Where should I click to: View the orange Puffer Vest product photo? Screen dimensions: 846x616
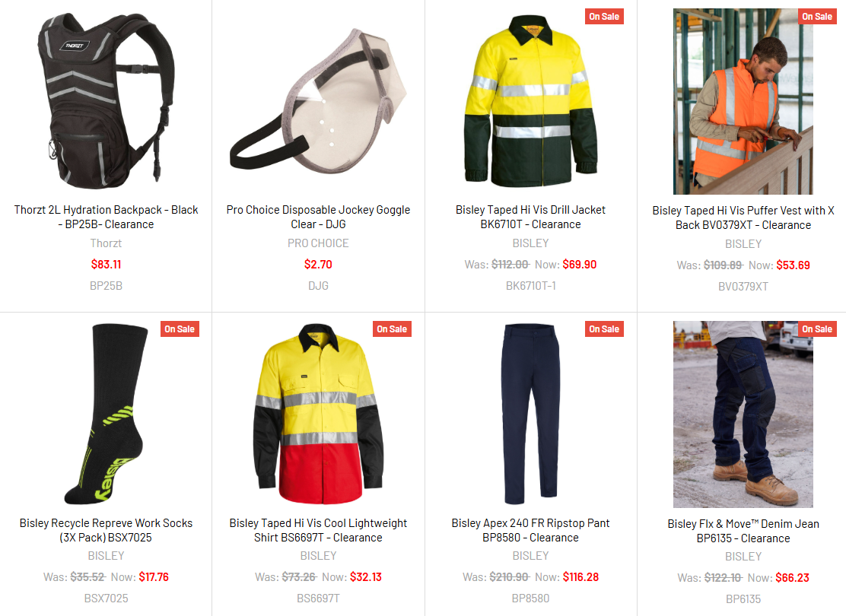[x=743, y=101]
